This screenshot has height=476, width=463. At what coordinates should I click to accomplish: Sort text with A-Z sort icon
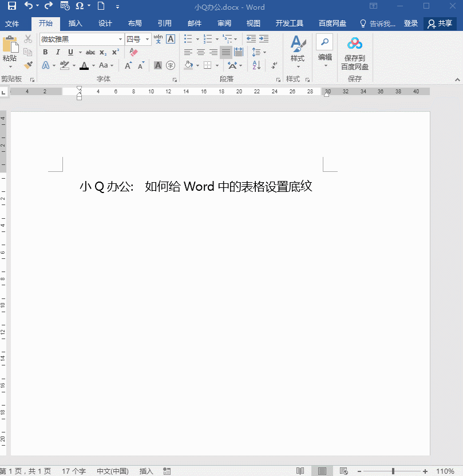[256, 65]
